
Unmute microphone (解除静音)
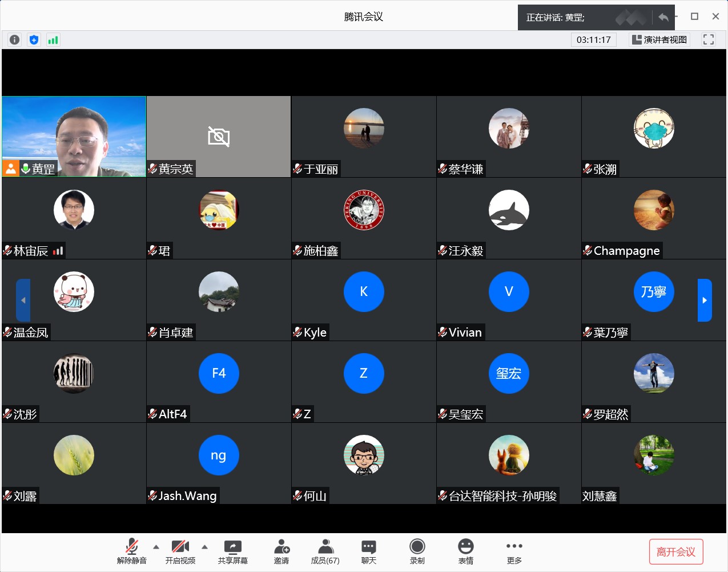[x=132, y=552]
